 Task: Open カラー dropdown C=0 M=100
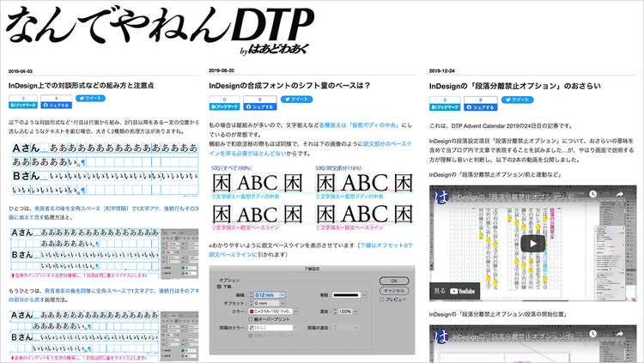[x=296, y=312]
